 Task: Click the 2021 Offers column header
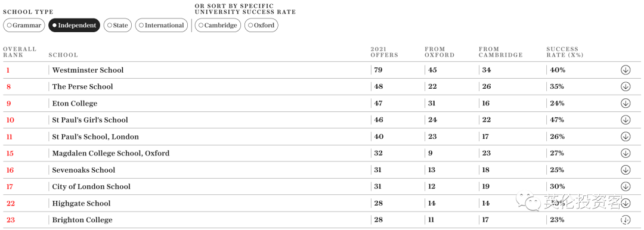[384, 52]
